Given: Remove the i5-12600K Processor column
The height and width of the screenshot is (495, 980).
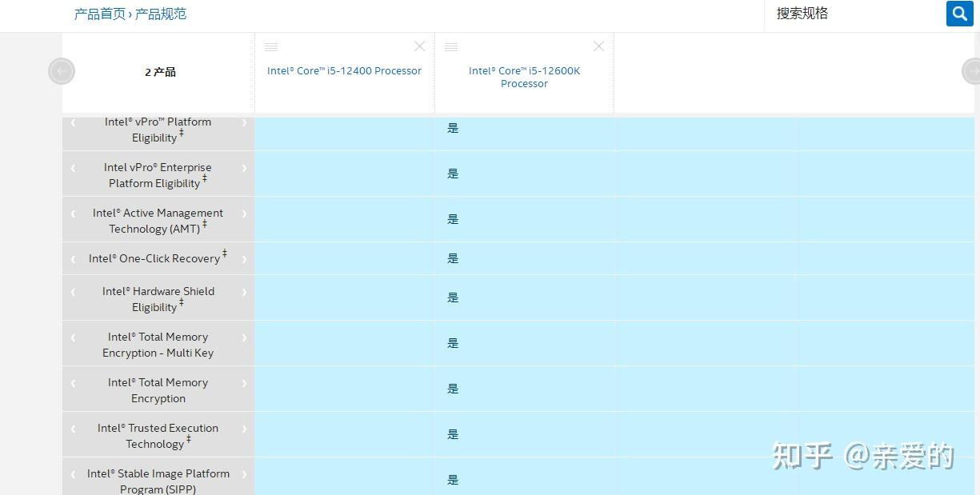Looking at the screenshot, I should (598, 46).
